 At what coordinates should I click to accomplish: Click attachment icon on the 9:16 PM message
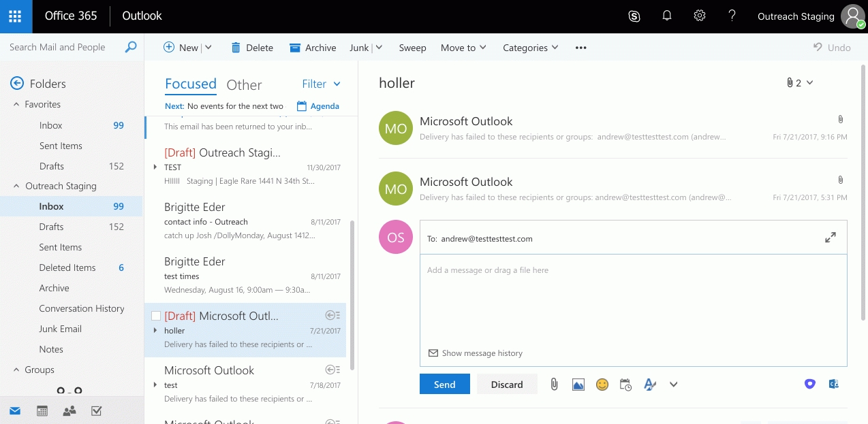click(x=841, y=120)
